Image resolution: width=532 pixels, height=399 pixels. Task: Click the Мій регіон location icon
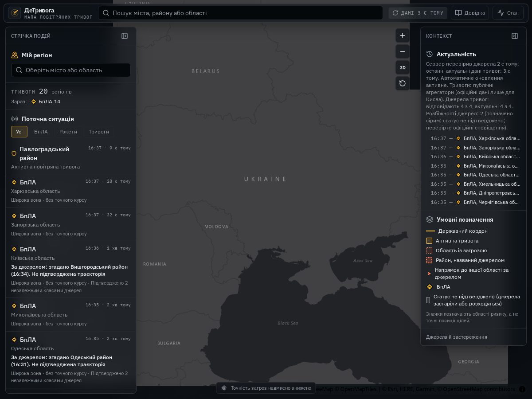point(15,55)
